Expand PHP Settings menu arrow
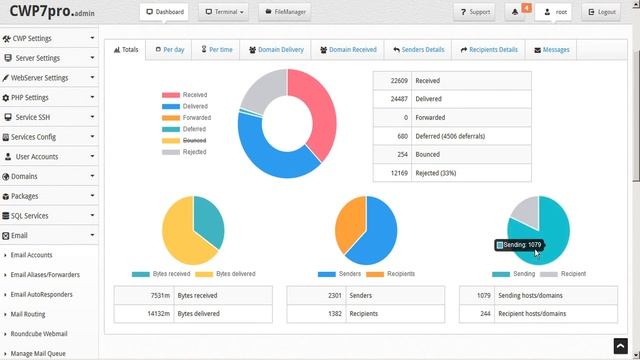Screen dimensions: 640x360 click(x=92, y=97)
